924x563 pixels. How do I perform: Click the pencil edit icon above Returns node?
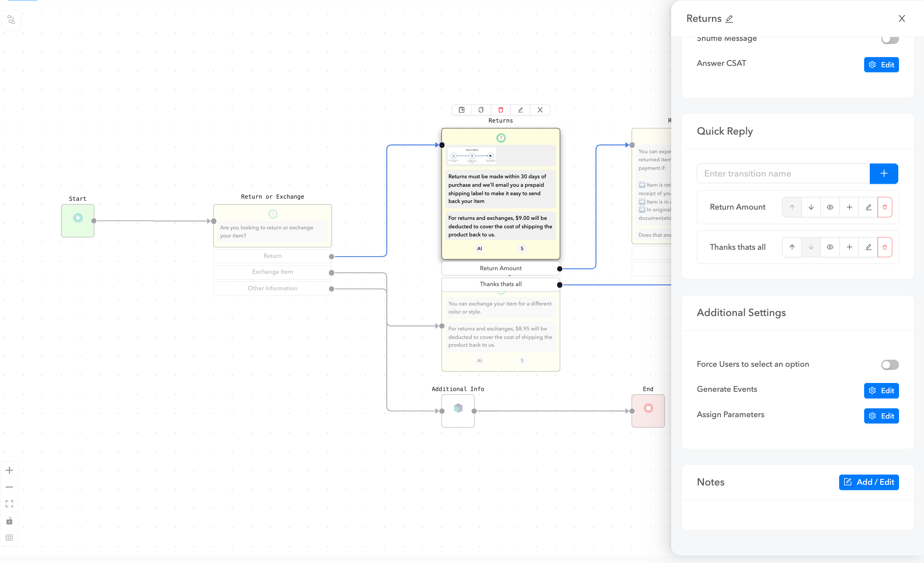520,110
